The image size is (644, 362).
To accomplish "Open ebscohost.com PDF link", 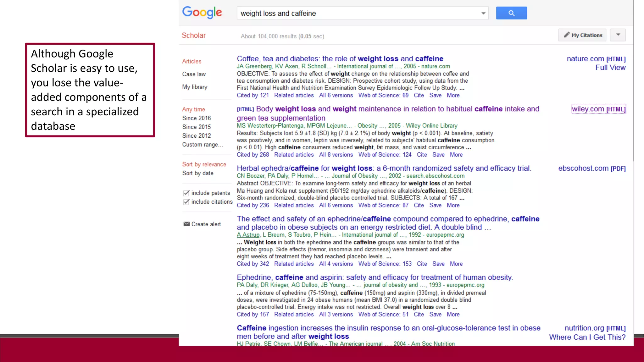I will [x=592, y=168].
